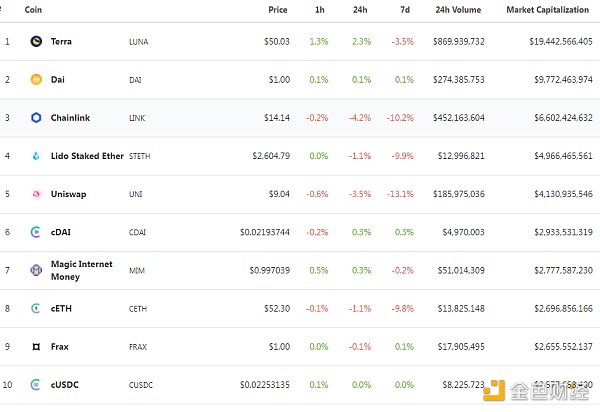Click Terra's market cap $19,442,566,405
Image resolution: width=600 pixels, height=412 pixels.
pyautogui.click(x=561, y=41)
